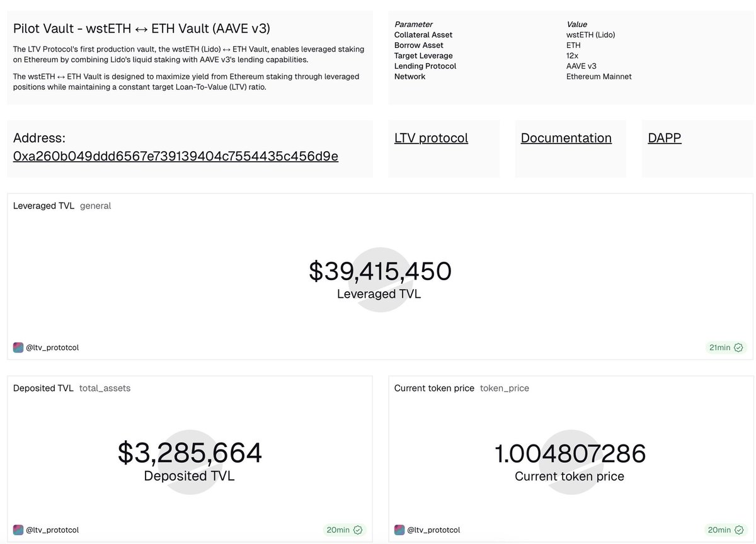Click the 20min refresh text in Deposited TVL

tap(338, 530)
